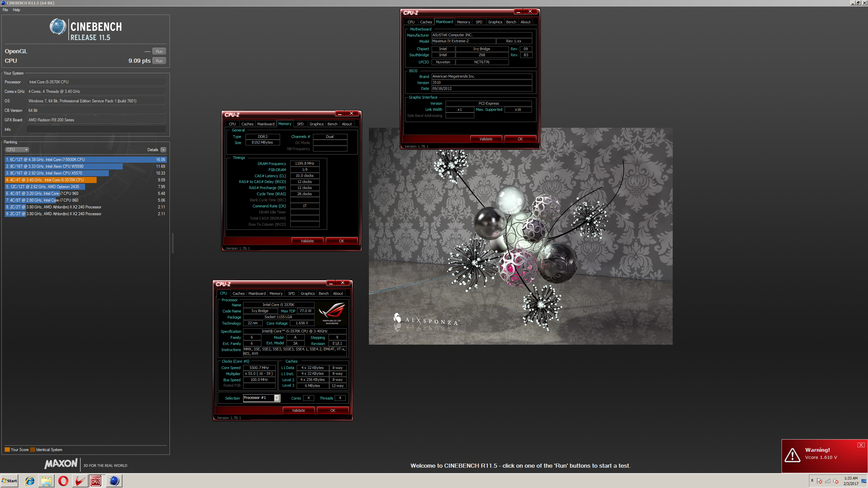The height and width of the screenshot is (488, 868).
Task: Click Validate in the bottom CPU-Z window
Action: tap(298, 410)
